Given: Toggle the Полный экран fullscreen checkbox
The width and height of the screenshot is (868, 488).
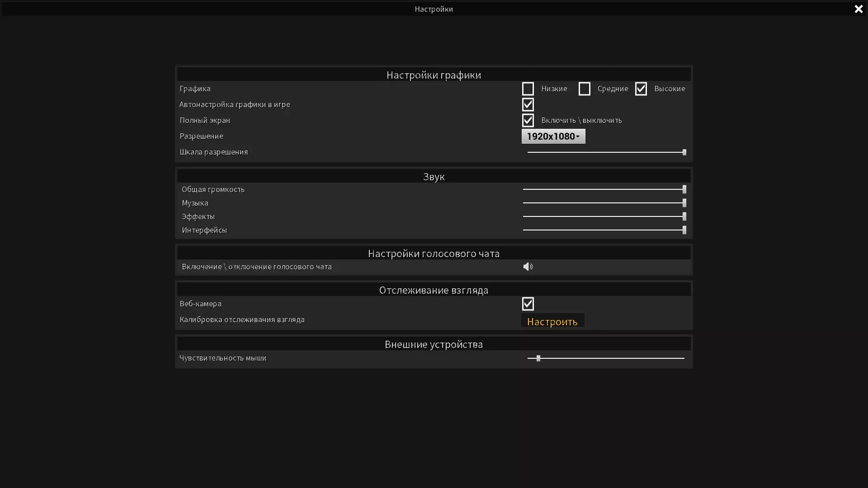Looking at the screenshot, I should pyautogui.click(x=528, y=120).
